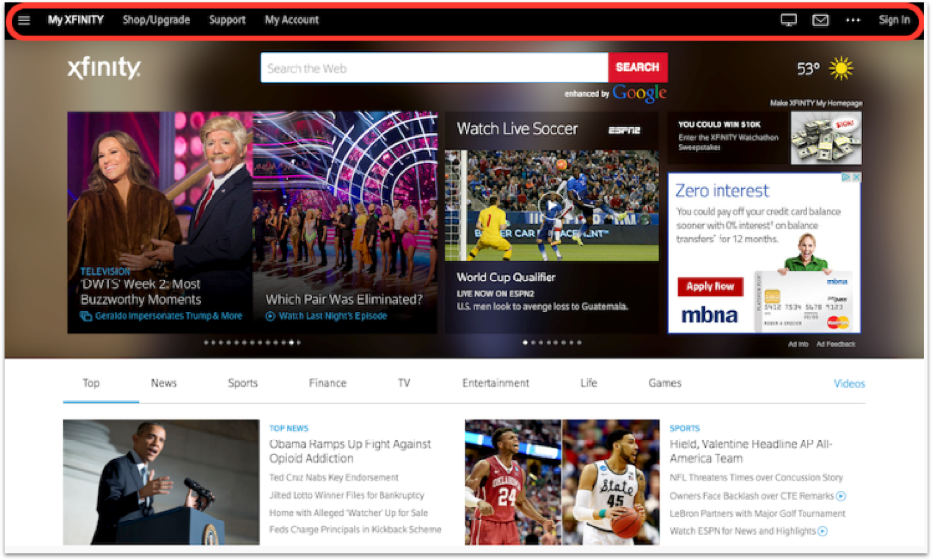Image resolution: width=932 pixels, height=560 pixels.
Task: Click the Sign In link
Action: (x=894, y=20)
